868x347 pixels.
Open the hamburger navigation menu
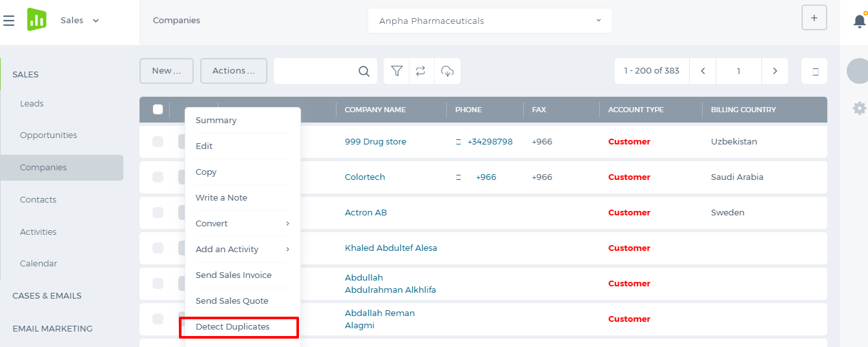coord(9,21)
